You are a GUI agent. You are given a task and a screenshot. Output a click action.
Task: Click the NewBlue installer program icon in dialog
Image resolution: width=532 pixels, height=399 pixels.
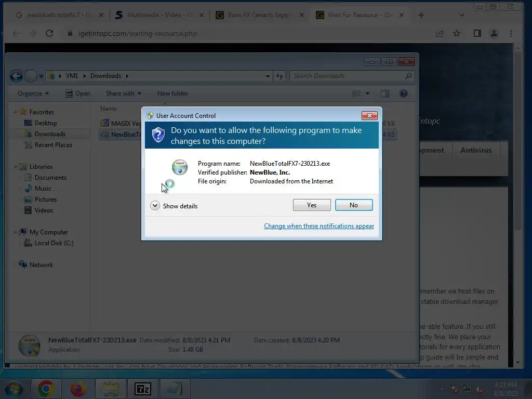point(179,167)
